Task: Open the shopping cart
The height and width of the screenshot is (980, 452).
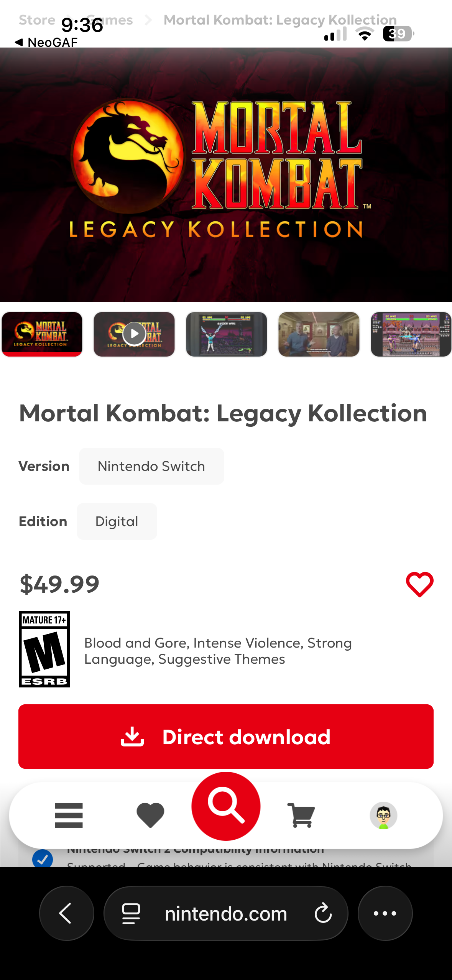Action: click(301, 815)
